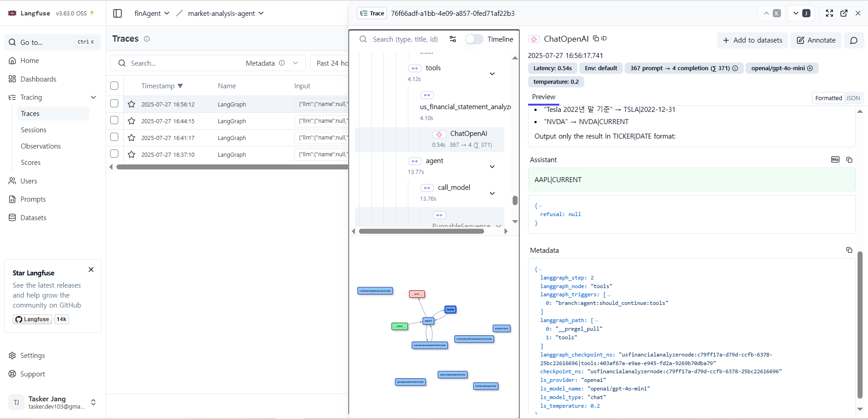
Task: Go to next trace with J
Action: pos(801,13)
